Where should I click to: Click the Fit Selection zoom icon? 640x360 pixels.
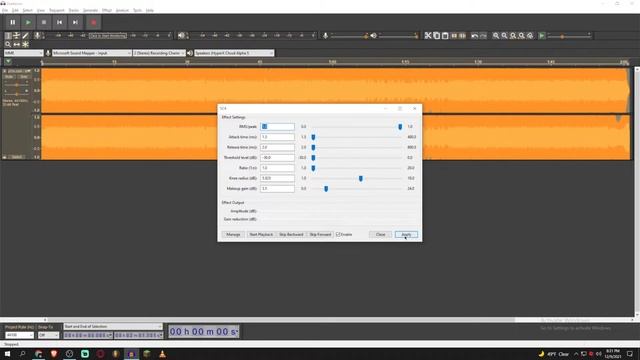513,36
